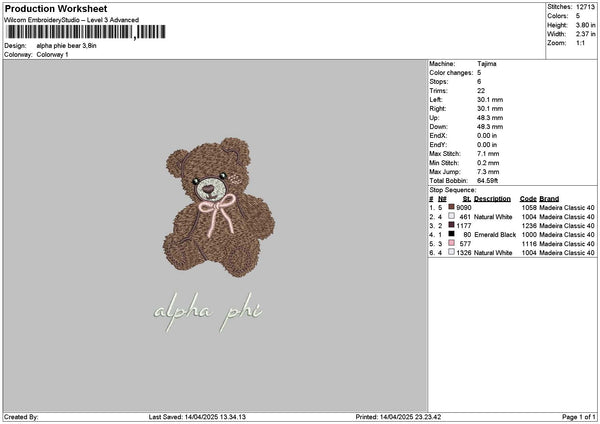This screenshot has width=600, height=424.
Task: Click the teddy bear embroidery preview
Action: 219,207
